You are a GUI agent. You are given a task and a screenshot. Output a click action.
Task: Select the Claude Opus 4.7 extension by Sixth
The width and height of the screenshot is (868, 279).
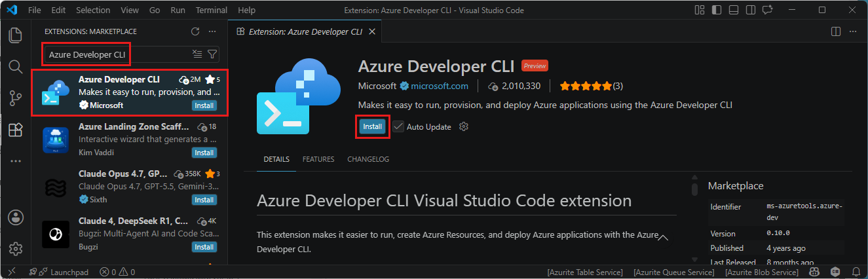tap(130, 187)
